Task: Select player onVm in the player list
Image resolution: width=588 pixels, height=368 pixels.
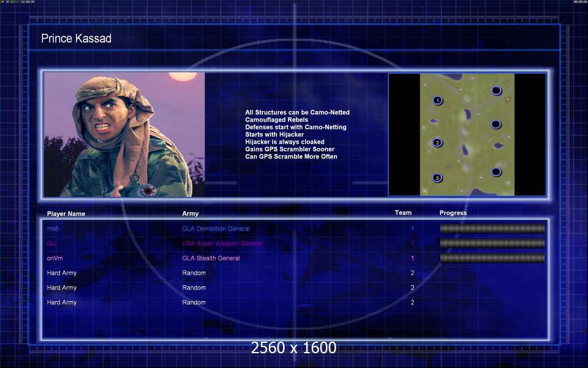Action: pyautogui.click(x=55, y=258)
